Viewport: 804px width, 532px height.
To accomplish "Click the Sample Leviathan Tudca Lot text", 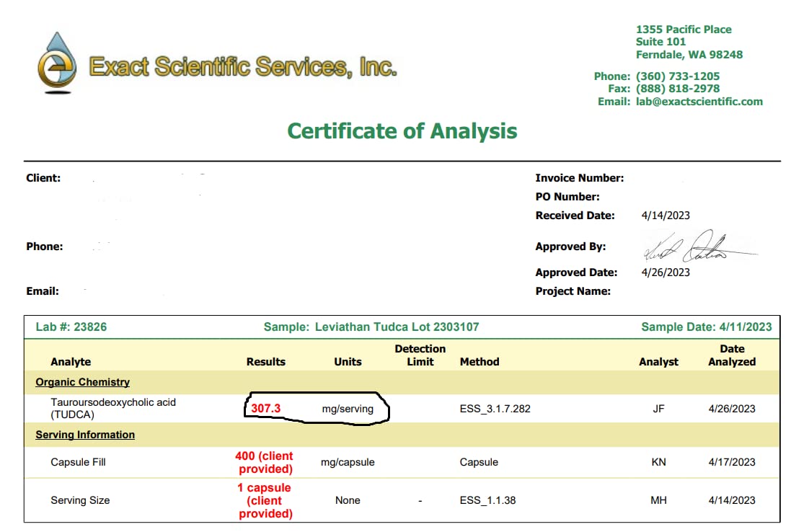I will tap(371, 327).
